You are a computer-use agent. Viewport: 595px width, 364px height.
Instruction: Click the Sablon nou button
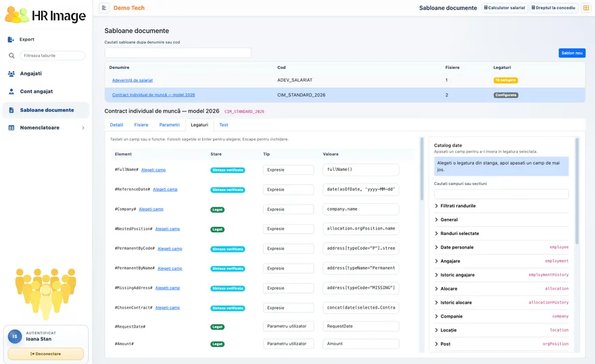point(572,53)
